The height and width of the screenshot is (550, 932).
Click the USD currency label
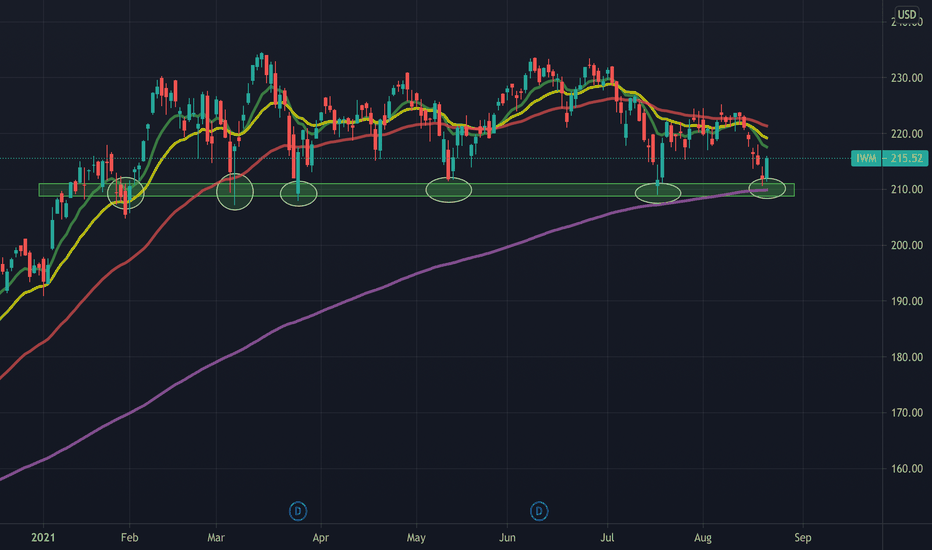click(907, 14)
